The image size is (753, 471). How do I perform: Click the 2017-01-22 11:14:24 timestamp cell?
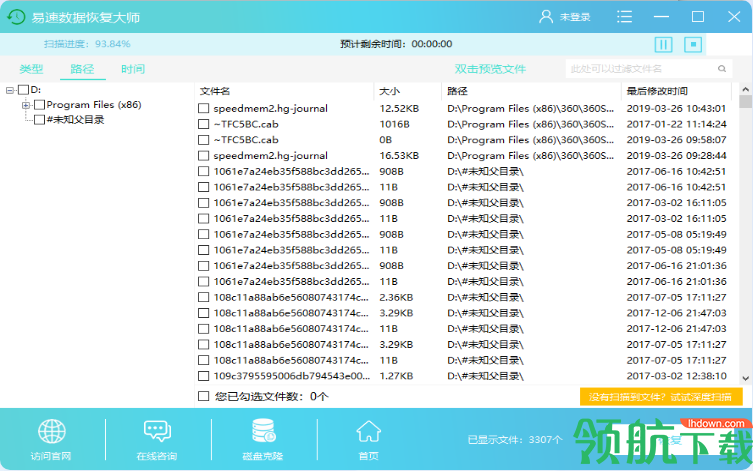click(676, 124)
